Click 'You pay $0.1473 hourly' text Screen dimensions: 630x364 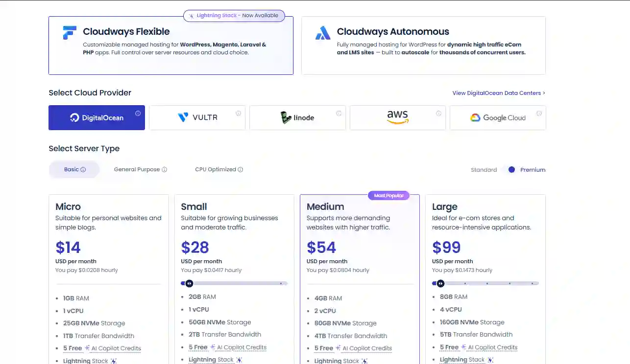(462, 270)
